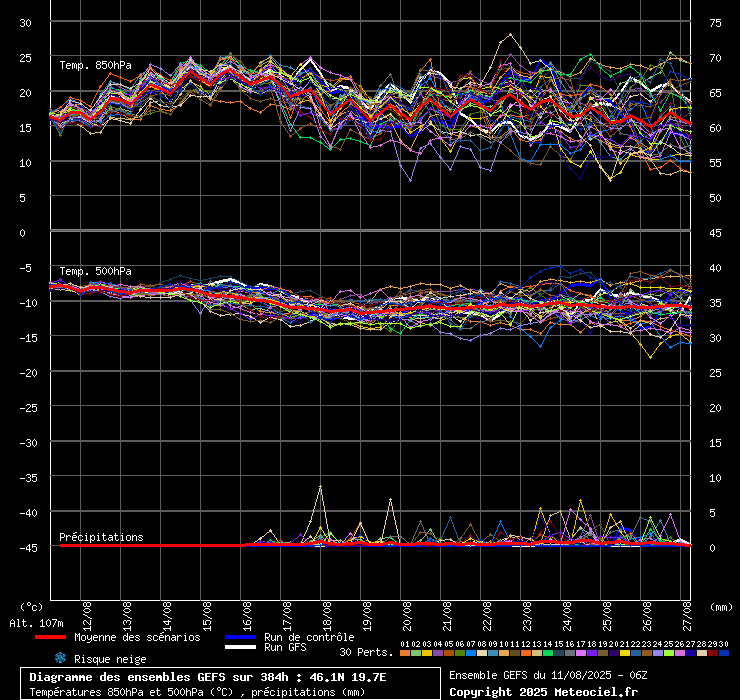Select perturbation 19 brown swatch
Viewport: 740px width, 700px height.
[x=603, y=653]
